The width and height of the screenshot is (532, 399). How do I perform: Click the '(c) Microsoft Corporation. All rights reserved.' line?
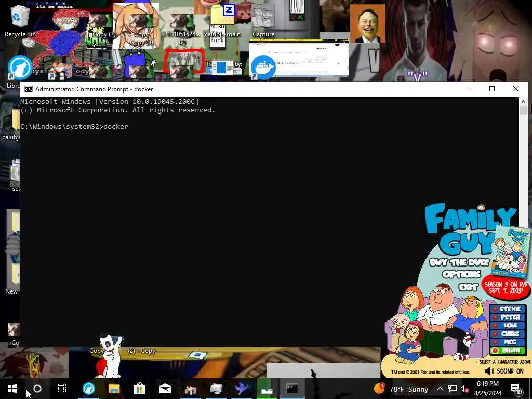118,110
